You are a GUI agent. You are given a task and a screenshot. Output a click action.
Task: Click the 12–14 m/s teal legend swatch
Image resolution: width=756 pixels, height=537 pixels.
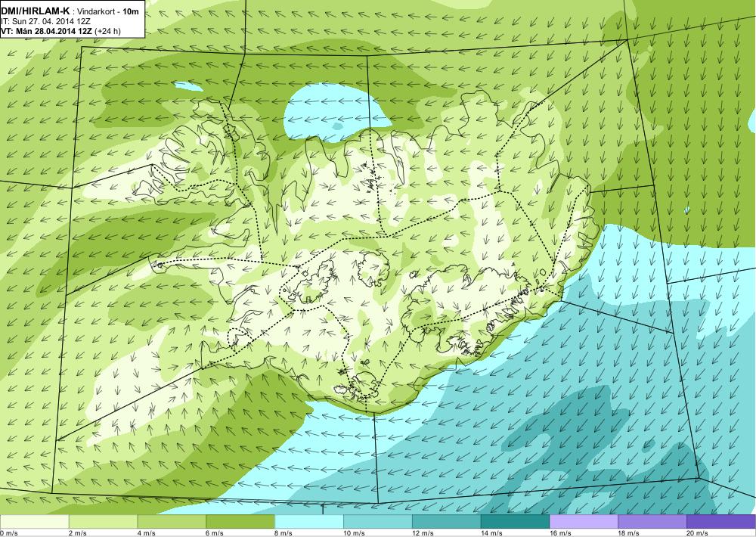447,522
